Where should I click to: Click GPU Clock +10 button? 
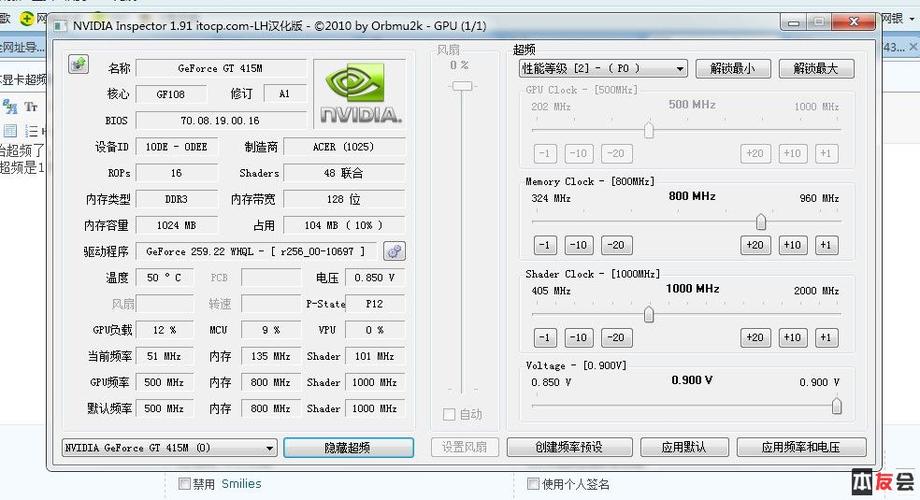[793, 154]
